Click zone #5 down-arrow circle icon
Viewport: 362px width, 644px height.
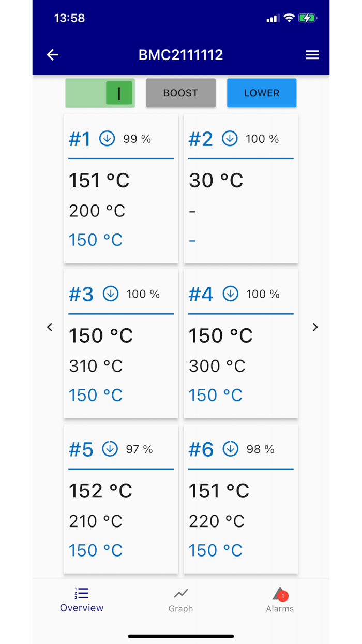point(110,449)
